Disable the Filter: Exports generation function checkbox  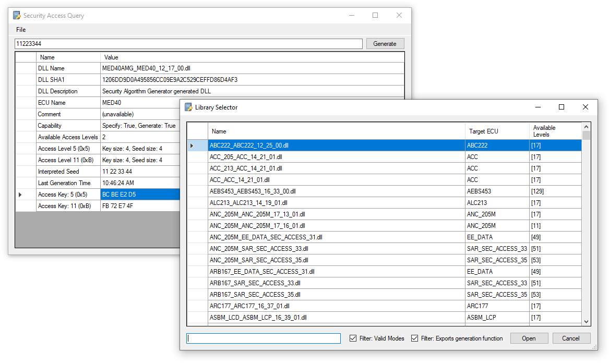[414, 338]
